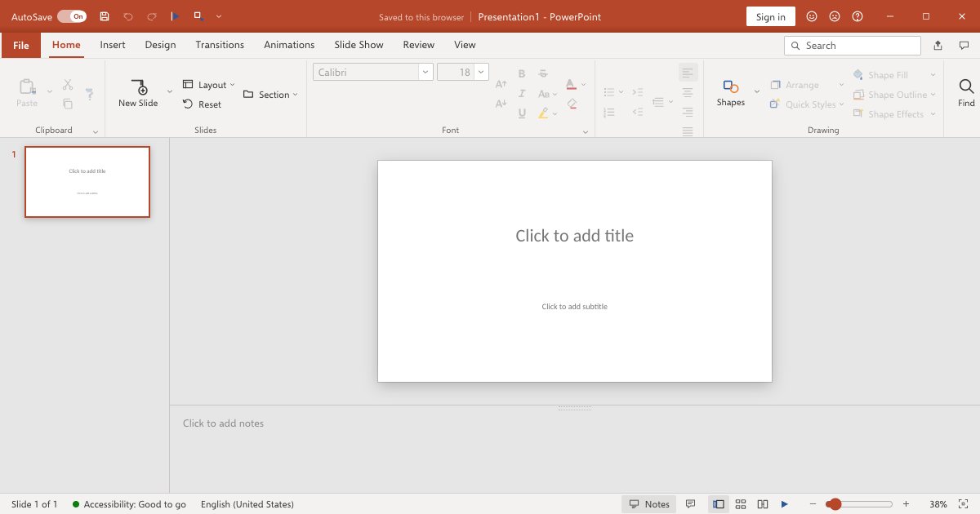Click the Center alignment icon

tap(688, 93)
